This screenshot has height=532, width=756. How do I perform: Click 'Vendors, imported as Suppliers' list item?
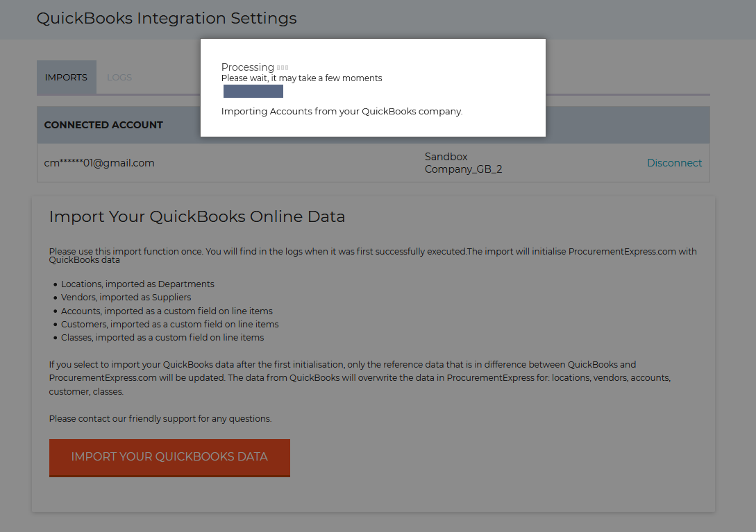126,298
